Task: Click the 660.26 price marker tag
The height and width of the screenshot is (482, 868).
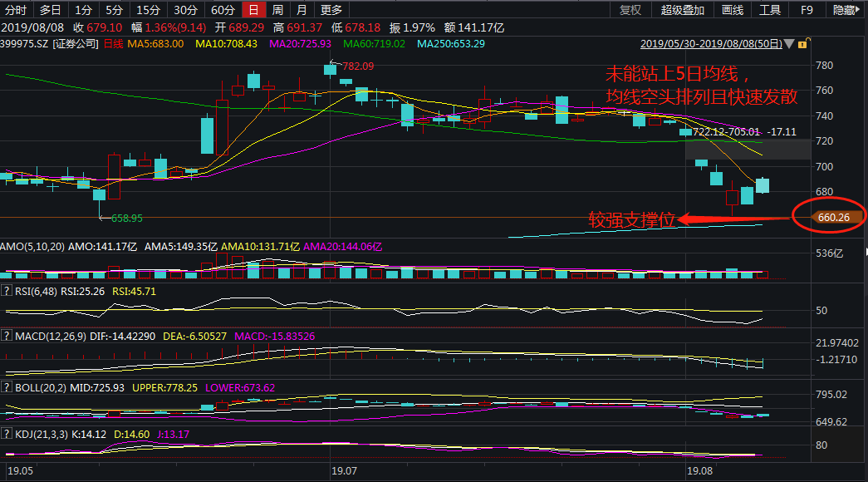Action: 836,217
